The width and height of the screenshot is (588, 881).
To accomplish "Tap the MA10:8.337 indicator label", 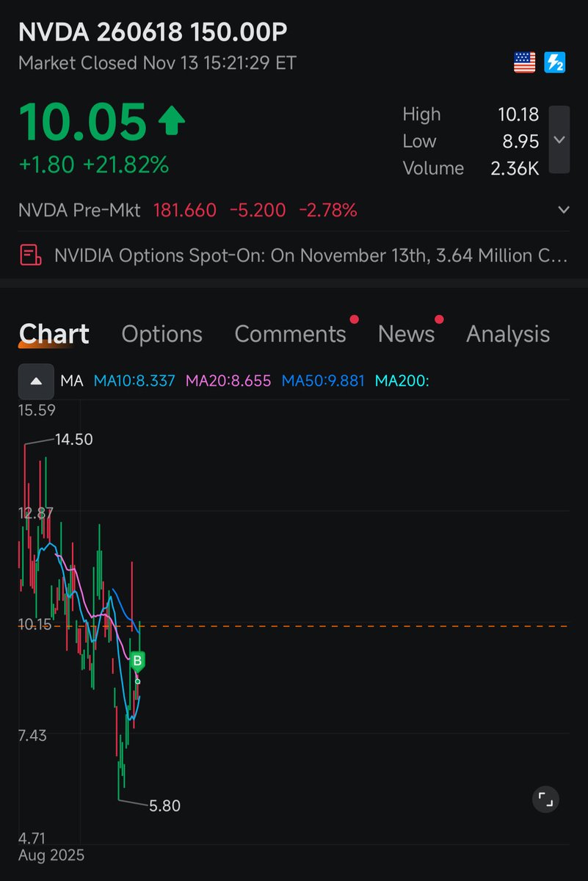I will point(134,381).
